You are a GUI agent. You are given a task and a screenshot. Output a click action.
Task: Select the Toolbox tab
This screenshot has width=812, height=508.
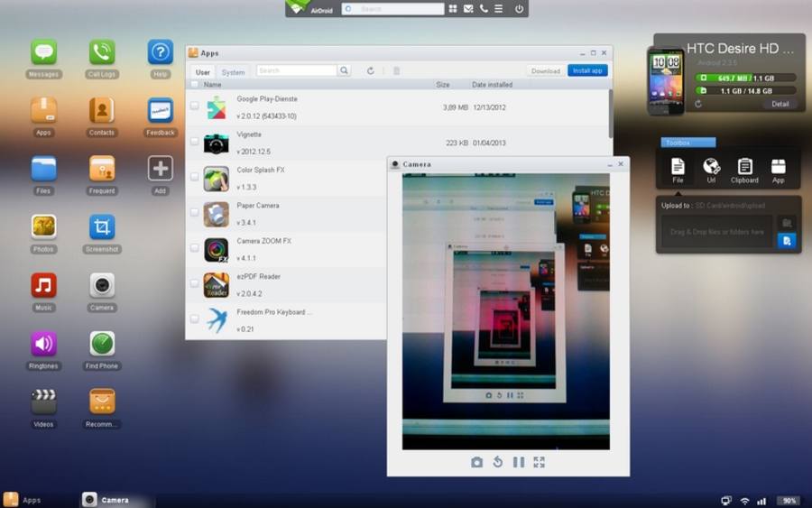[x=688, y=143]
